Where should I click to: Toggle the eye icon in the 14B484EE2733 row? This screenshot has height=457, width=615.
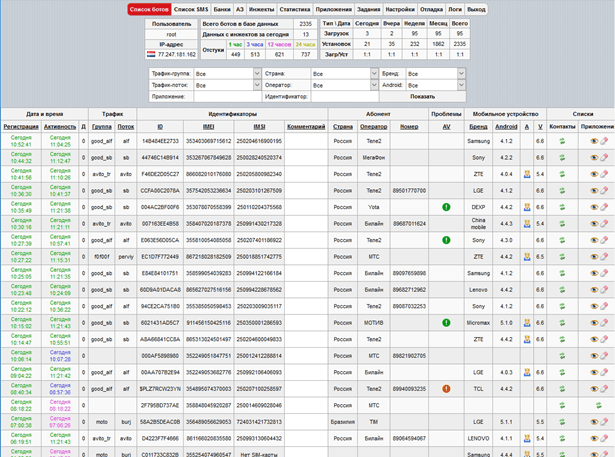coord(594,141)
